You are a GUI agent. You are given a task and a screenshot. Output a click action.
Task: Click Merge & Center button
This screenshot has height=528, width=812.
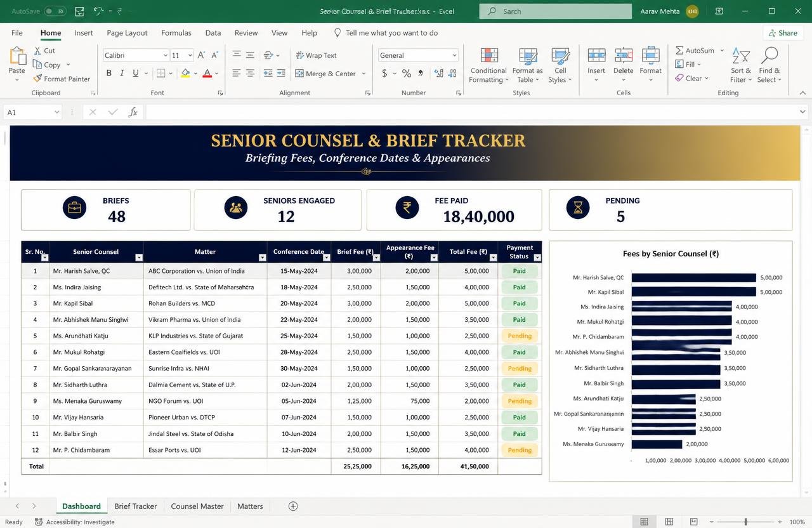coord(326,74)
